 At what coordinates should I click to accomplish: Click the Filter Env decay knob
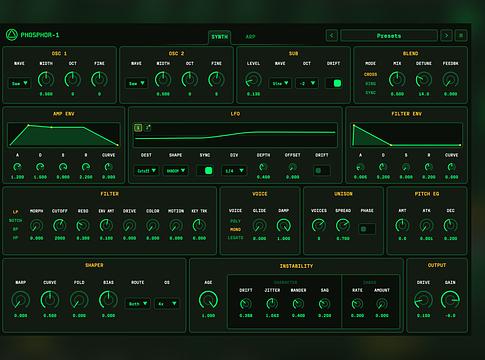(x=383, y=167)
